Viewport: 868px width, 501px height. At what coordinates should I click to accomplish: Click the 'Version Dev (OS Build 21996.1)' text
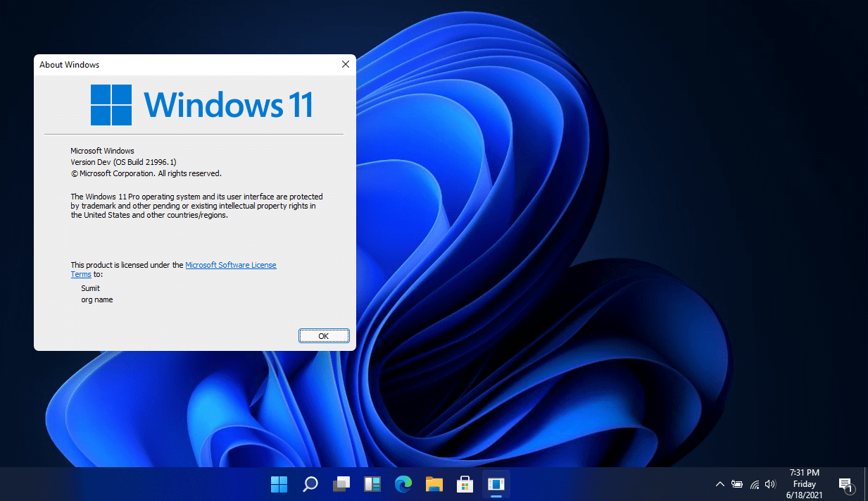124,162
